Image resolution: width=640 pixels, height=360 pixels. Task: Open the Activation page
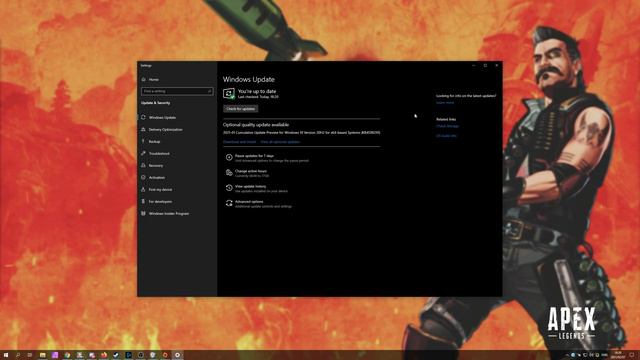(x=157, y=178)
